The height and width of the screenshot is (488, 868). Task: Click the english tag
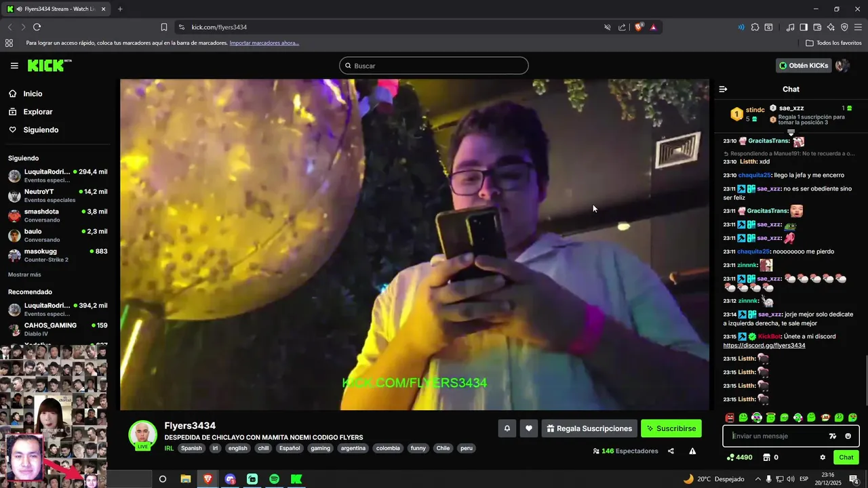click(x=237, y=448)
